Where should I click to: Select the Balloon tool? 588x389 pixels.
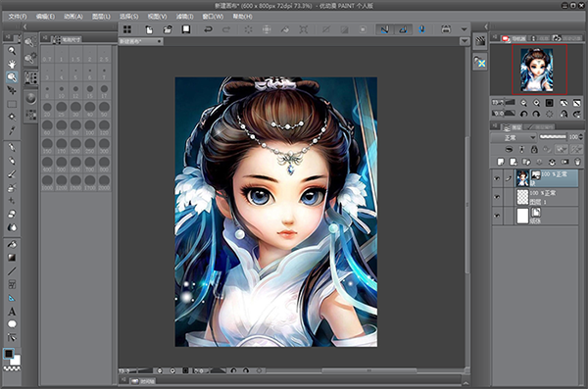12,324
